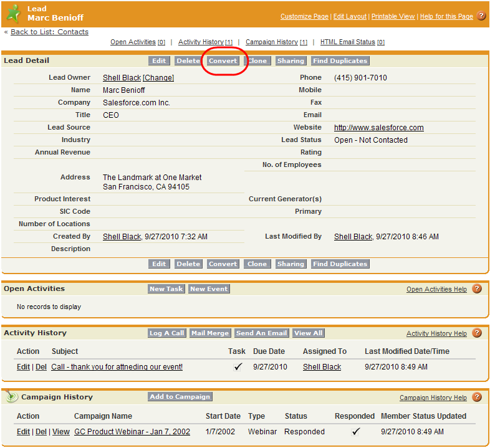Open Shell Black link in Created By
This screenshot has height=448, width=490.
point(122,237)
